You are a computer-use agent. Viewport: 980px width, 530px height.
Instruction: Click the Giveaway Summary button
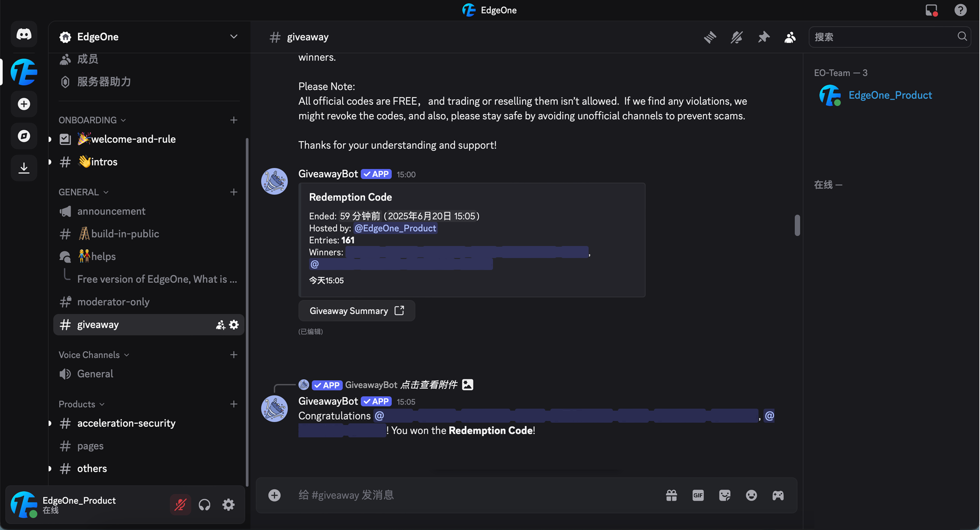click(356, 311)
